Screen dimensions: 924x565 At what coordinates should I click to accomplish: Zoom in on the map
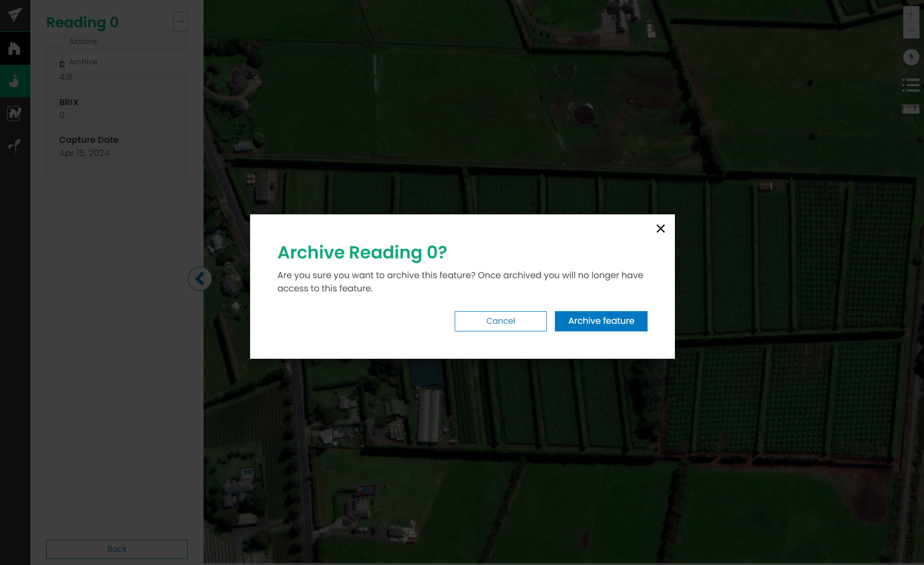click(911, 14)
